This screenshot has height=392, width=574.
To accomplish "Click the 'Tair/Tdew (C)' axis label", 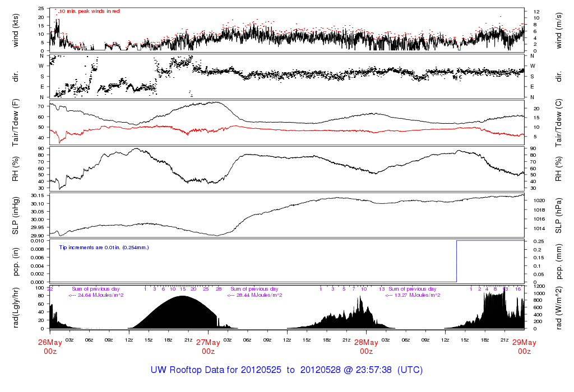I will (x=559, y=123).
